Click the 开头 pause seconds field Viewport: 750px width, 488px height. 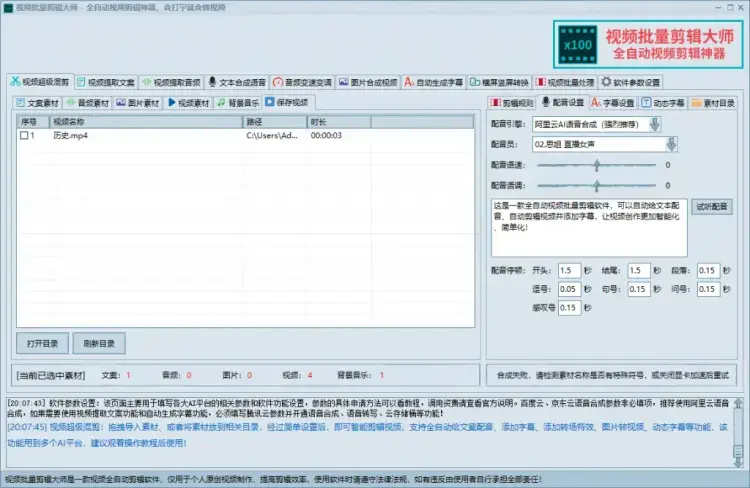tap(569, 270)
